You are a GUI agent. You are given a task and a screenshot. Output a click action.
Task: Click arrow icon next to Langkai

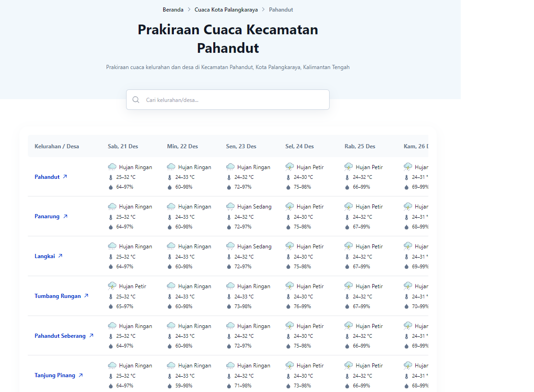(x=60, y=256)
